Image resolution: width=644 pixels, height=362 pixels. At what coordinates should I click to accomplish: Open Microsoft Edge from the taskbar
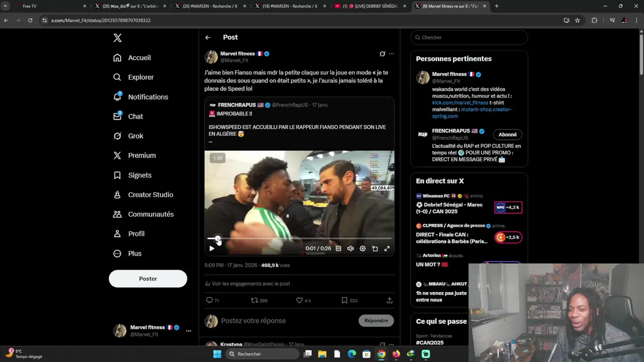352,354
